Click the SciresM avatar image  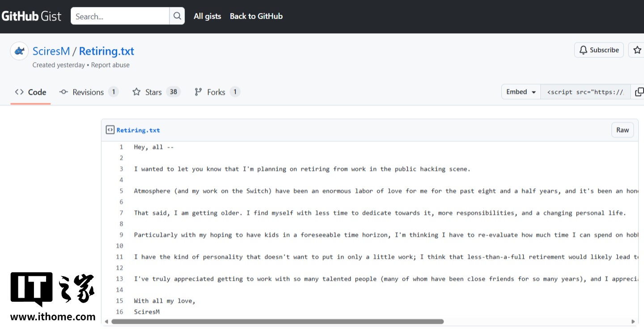coord(19,51)
